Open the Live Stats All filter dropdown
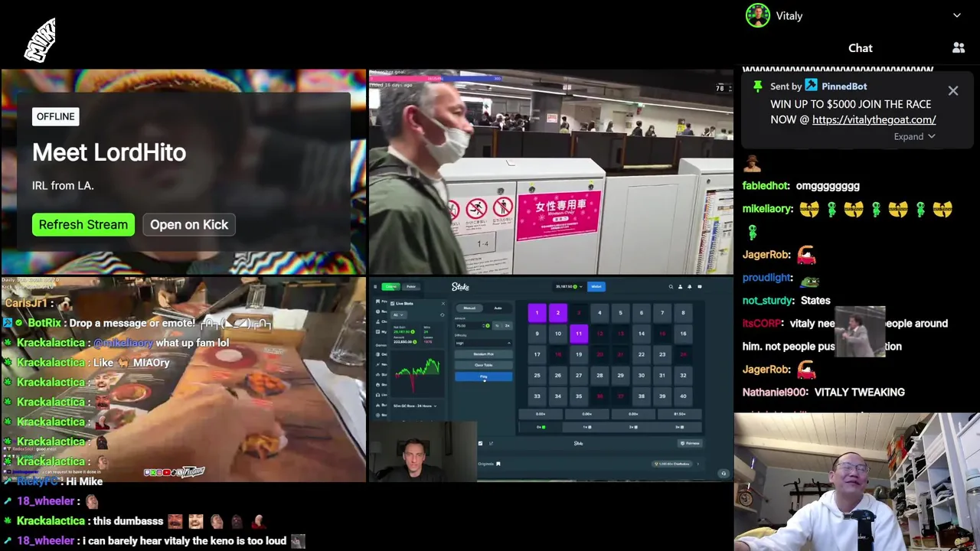Viewport: 980px width, 551px height. (398, 315)
